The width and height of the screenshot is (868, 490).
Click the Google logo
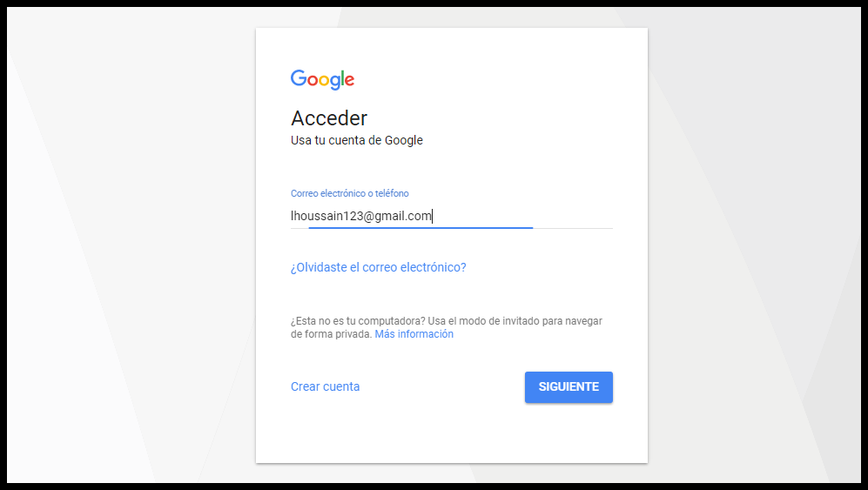[x=322, y=79]
